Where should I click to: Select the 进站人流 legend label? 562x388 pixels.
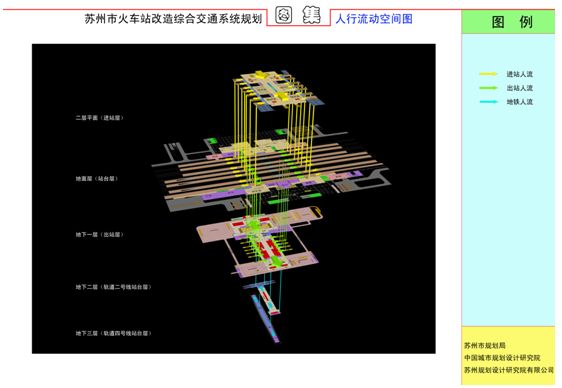(x=519, y=74)
